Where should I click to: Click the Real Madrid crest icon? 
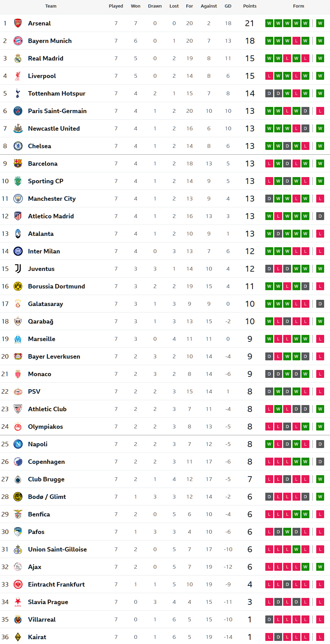[x=18, y=58]
